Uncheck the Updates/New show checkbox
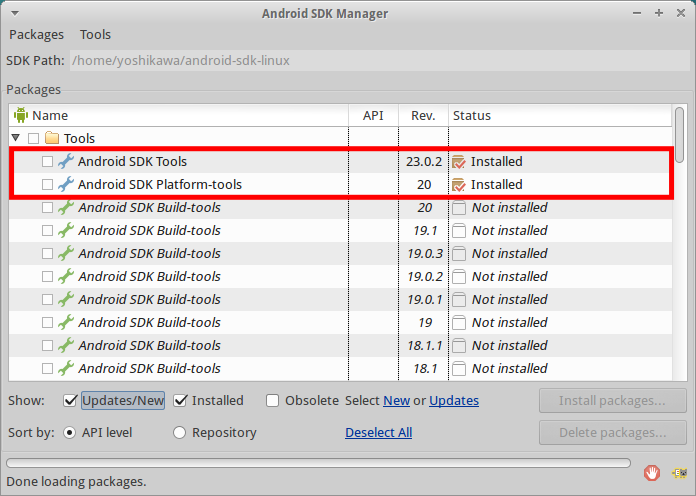The image size is (696, 496). click(x=70, y=401)
